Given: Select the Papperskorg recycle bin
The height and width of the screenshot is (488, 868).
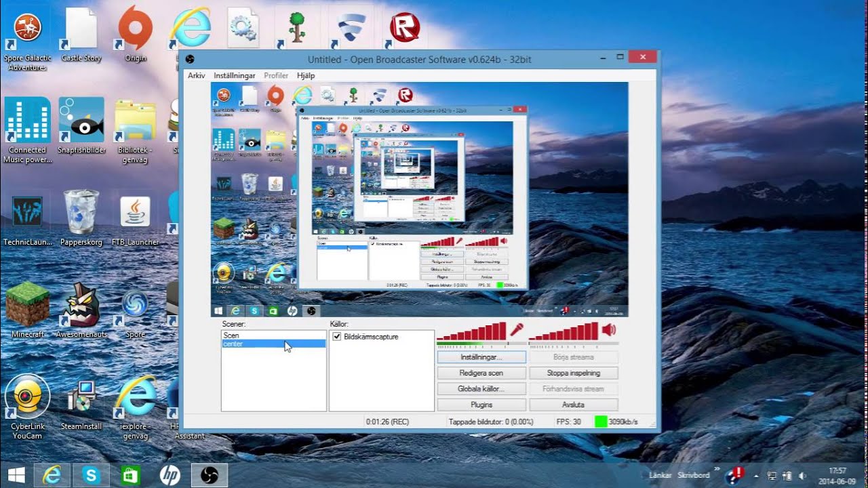Looking at the screenshot, I should (x=81, y=217).
